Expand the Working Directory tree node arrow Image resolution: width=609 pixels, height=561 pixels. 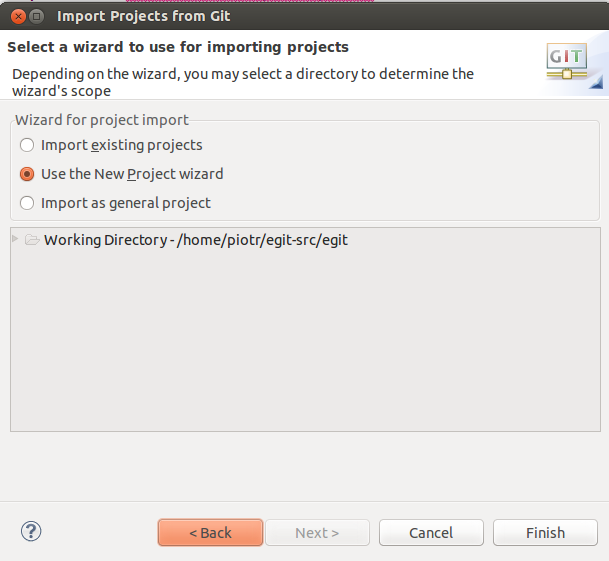click(15, 240)
